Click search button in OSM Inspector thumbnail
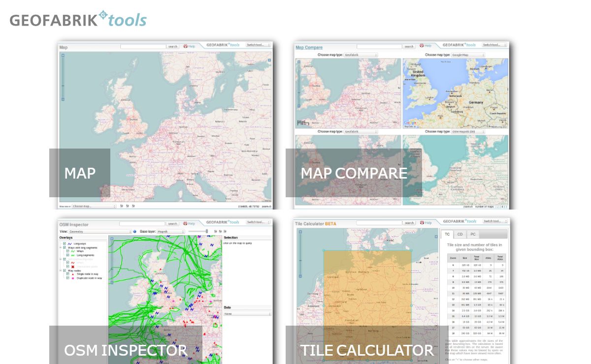Screen dimensions: 591x364 pyautogui.click(x=172, y=223)
